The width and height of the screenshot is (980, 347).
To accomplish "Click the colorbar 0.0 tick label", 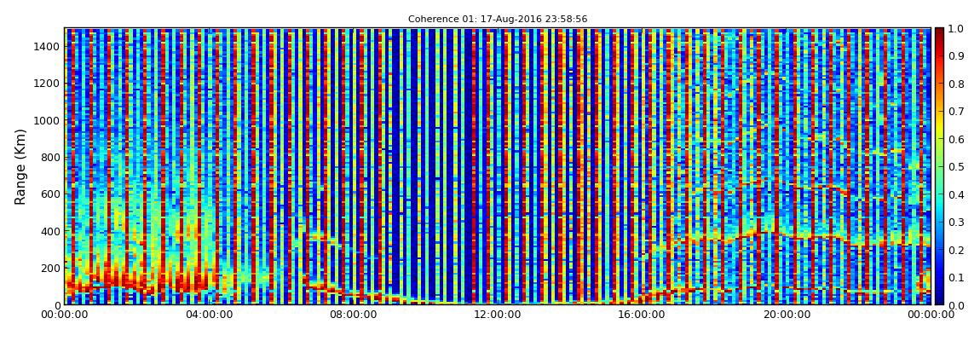I will click(955, 304).
